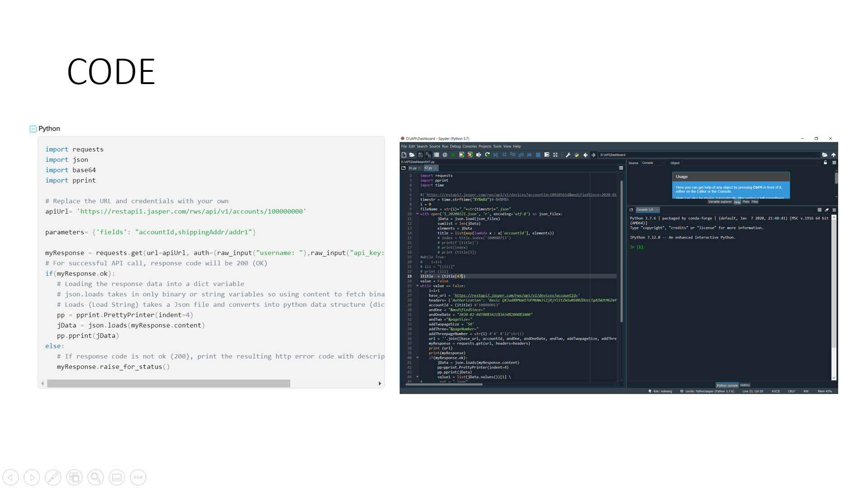Click the Open file folder icon in Spyder toolbar
Viewport: 868px width, 488px height.
click(412, 155)
